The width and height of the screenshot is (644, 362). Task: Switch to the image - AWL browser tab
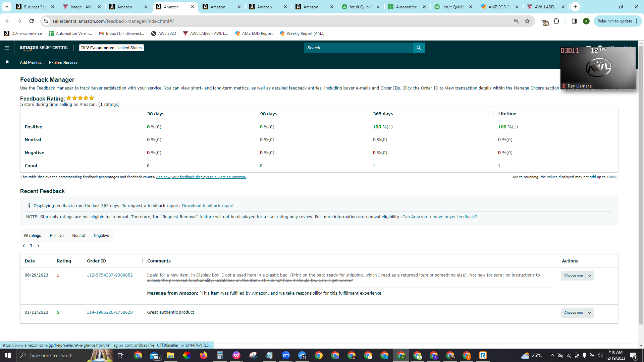[x=82, y=7]
